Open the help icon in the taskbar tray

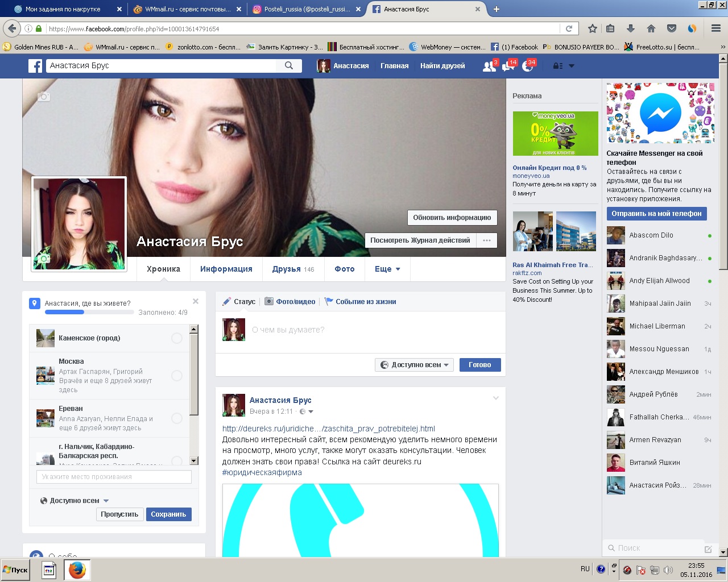point(601,569)
